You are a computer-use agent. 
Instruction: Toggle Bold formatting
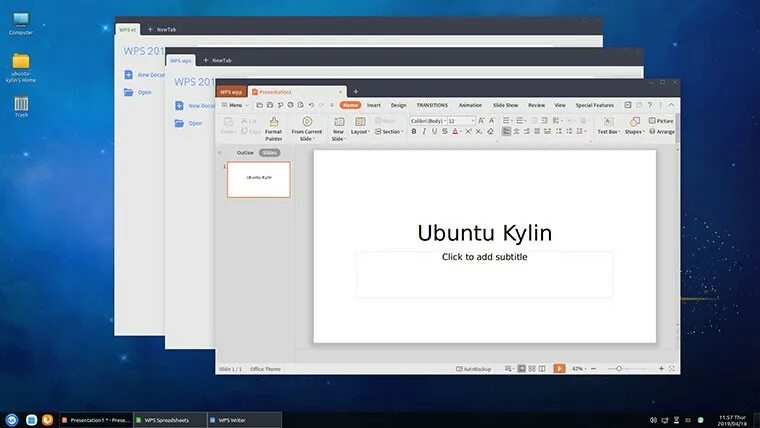414,131
